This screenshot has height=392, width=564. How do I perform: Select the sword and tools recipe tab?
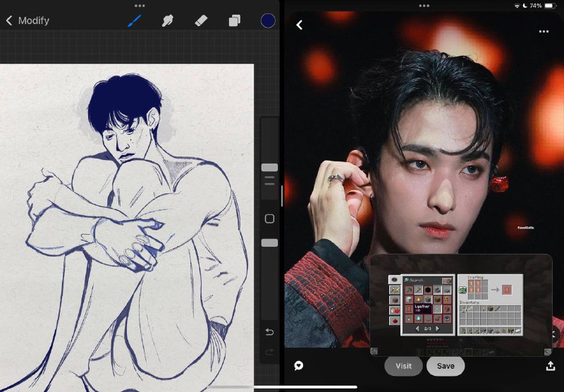395,290
